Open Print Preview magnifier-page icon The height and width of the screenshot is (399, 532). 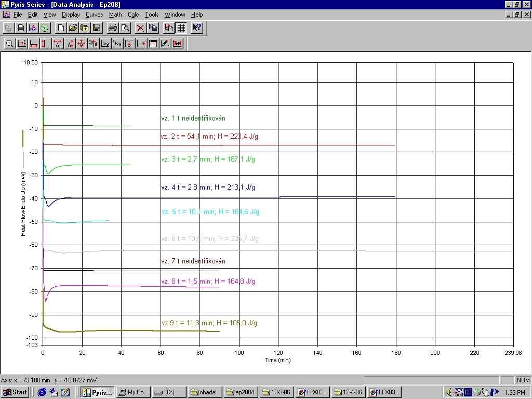pos(125,28)
